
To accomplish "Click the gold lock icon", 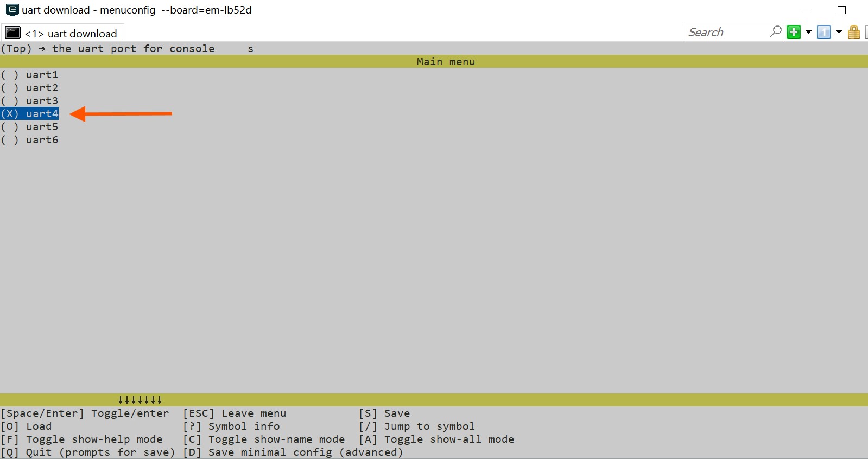I will click(853, 32).
